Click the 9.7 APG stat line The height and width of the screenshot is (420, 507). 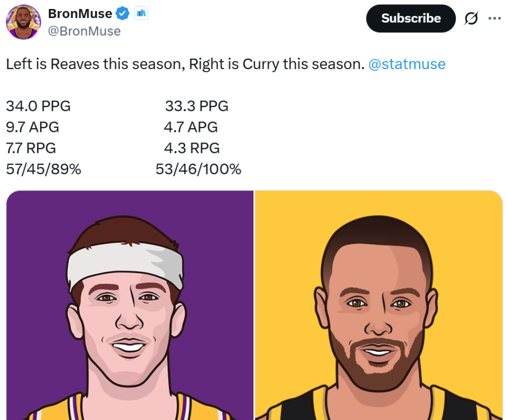[x=33, y=127]
